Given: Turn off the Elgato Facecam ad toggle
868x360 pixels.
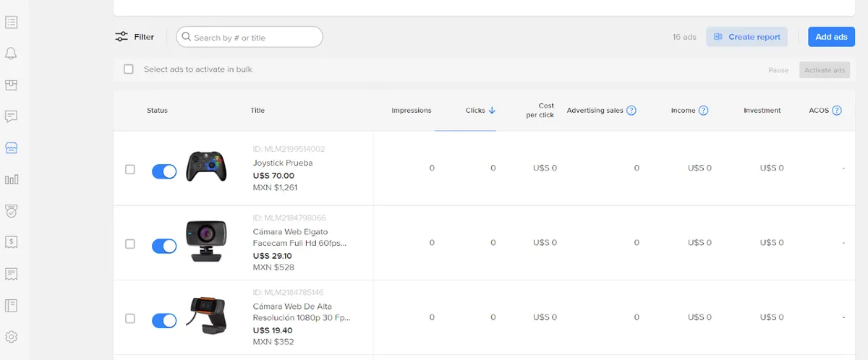Looking at the screenshot, I should 164,247.
